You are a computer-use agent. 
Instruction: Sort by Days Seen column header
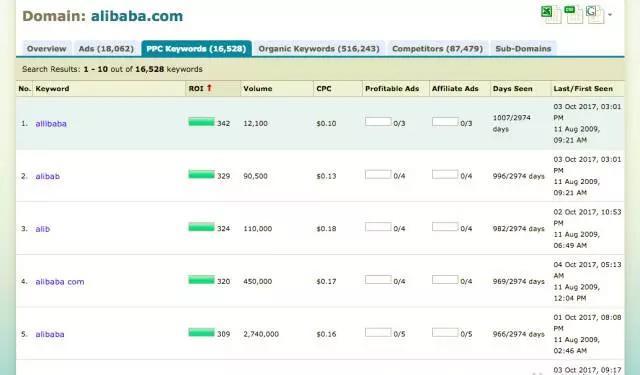click(x=512, y=89)
